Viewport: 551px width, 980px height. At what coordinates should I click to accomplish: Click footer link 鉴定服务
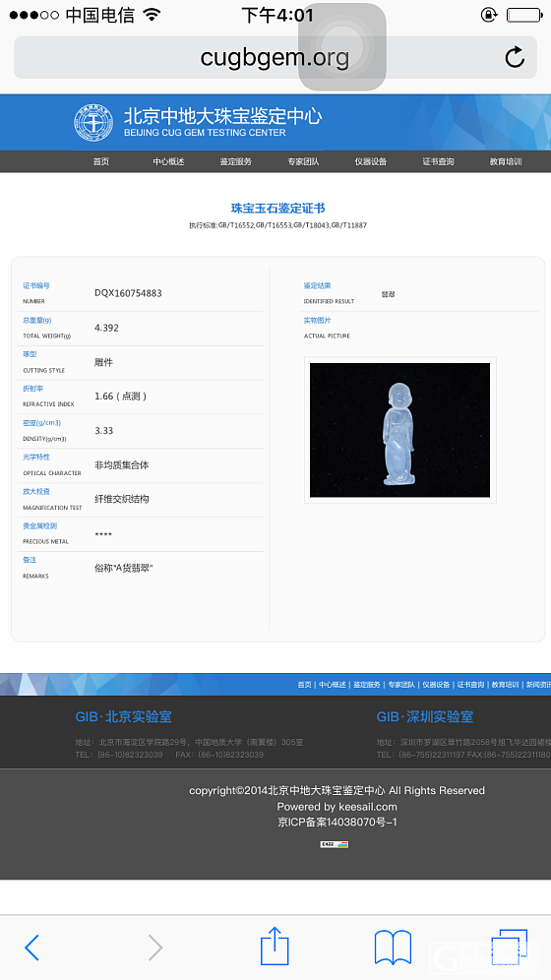tap(367, 685)
